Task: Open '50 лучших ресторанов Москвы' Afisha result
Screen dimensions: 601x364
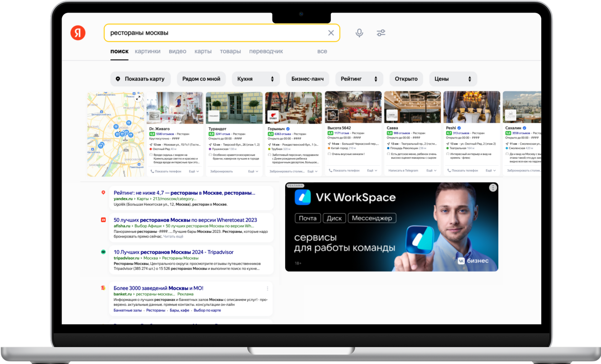Action: tap(185, 220)
